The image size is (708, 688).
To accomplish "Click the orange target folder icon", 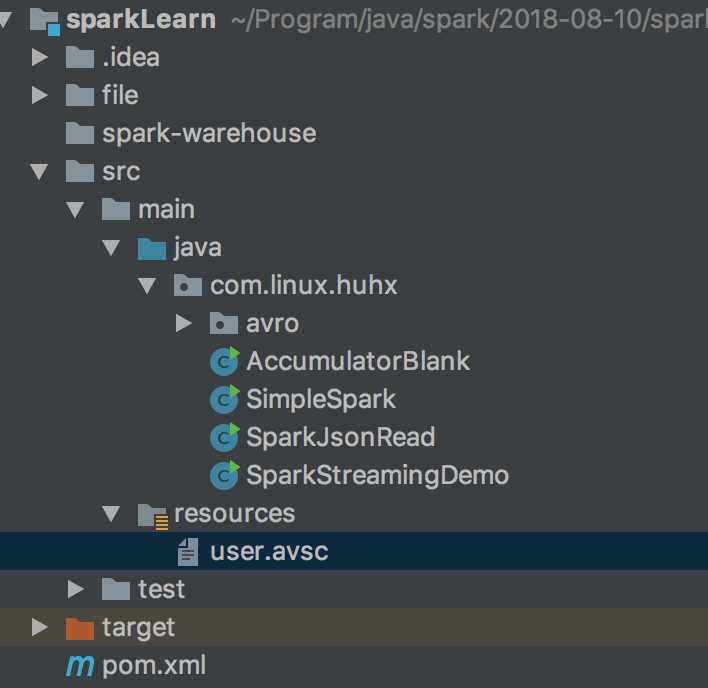I will point(79,627).
